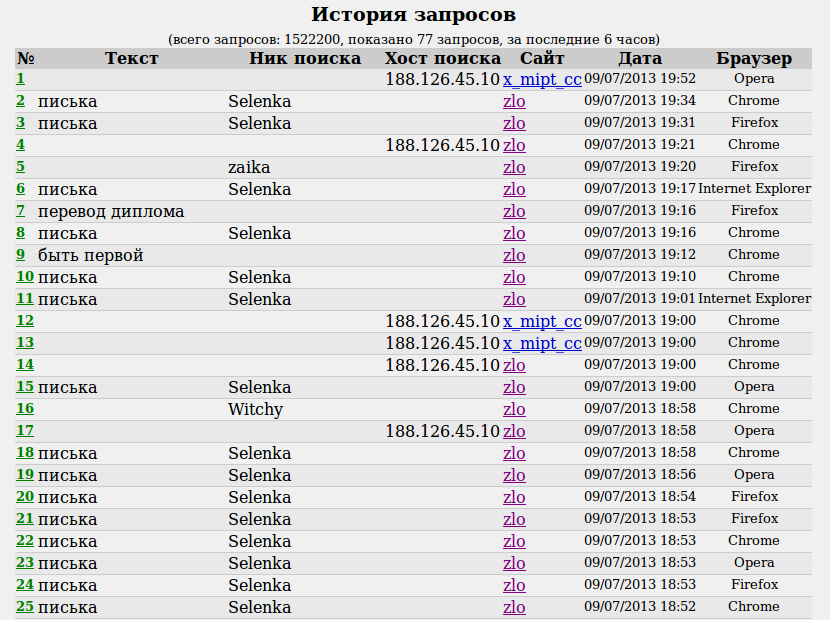Select the 'перевод диплома' query text
The width and height of the screenshot is (830, 620).
111,211
